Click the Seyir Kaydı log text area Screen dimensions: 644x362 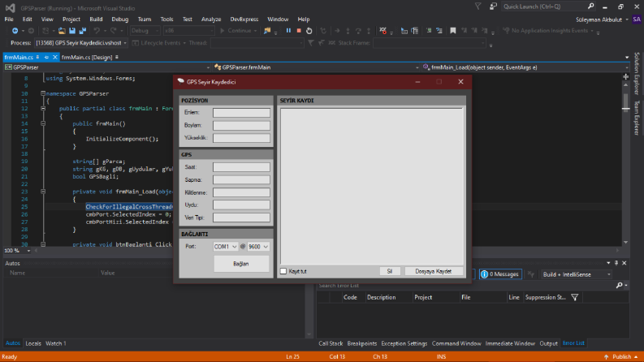(372, 187)
